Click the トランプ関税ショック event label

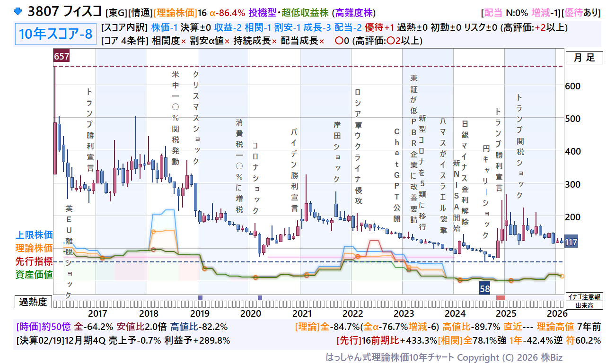[x=519, y=147]
